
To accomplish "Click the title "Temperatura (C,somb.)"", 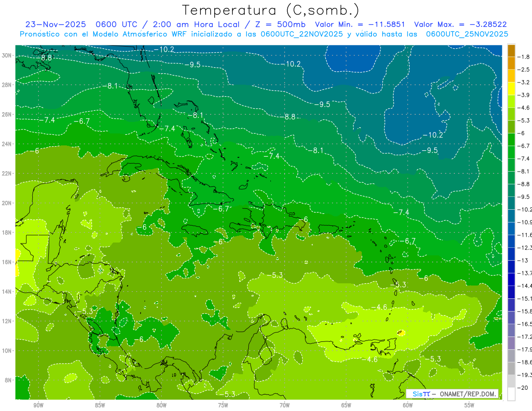I will [271, 10].
